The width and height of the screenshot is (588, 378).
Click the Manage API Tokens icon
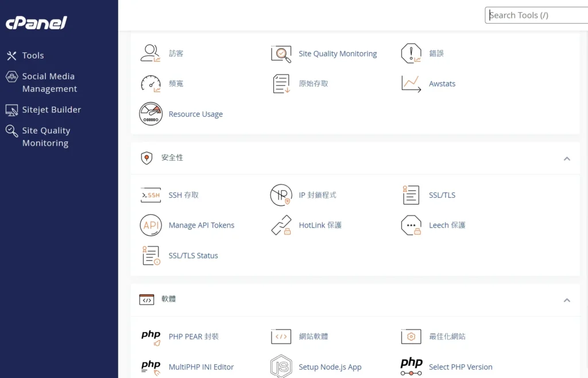pyautogui.click(x=150, y=225)
